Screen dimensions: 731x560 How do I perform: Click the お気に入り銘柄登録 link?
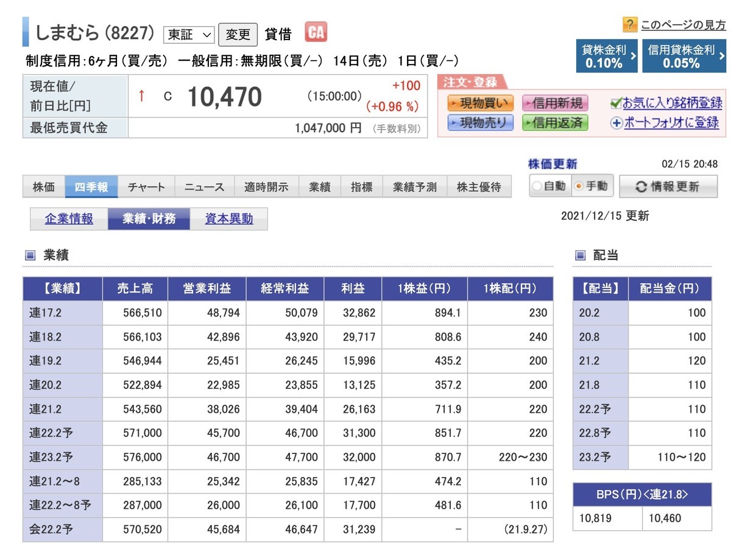pos(672,103)
